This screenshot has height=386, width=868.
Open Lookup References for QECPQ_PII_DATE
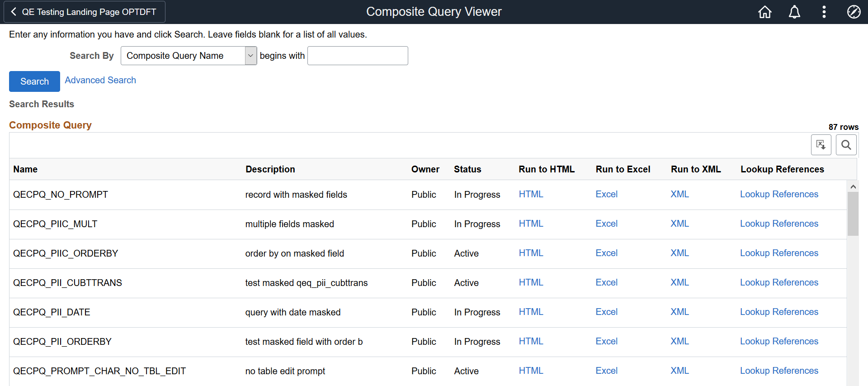(x=779, y=312)
